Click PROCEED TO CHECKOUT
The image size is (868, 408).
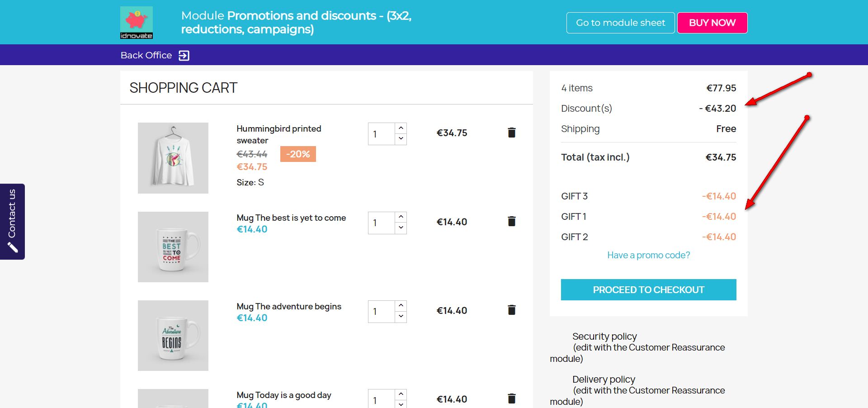[648, 289]
